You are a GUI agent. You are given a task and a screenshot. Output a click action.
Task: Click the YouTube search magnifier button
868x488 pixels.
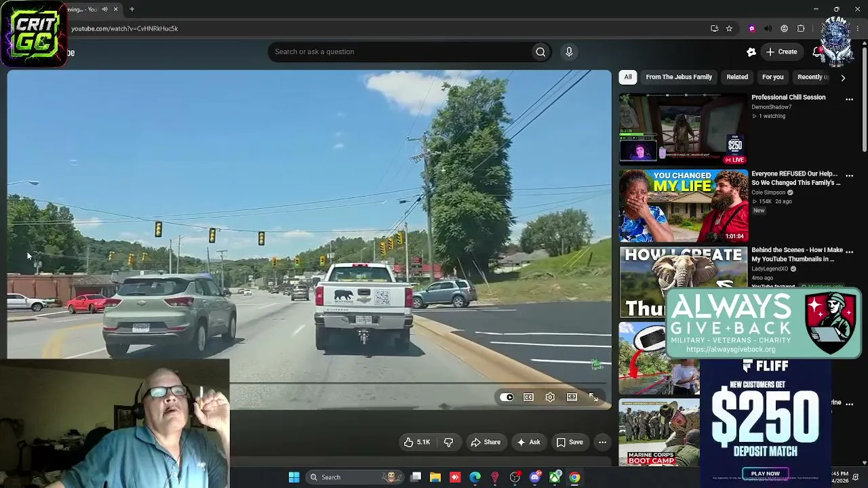click(540, 52)
